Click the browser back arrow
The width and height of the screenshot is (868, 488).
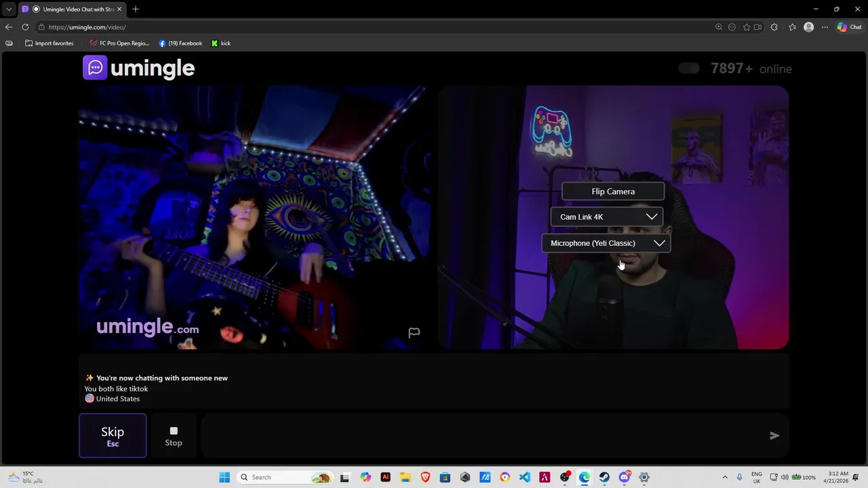pyautogui.click(x=8, y=27)
